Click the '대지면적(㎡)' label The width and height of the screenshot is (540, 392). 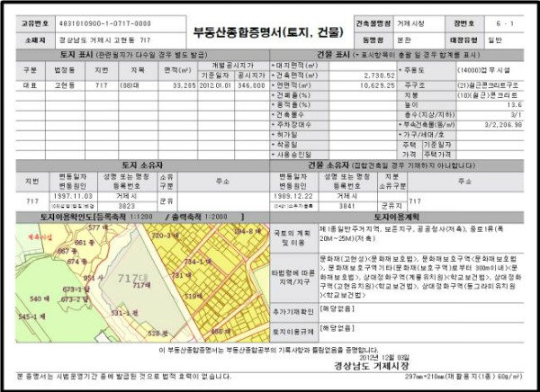tap(295, 66)
